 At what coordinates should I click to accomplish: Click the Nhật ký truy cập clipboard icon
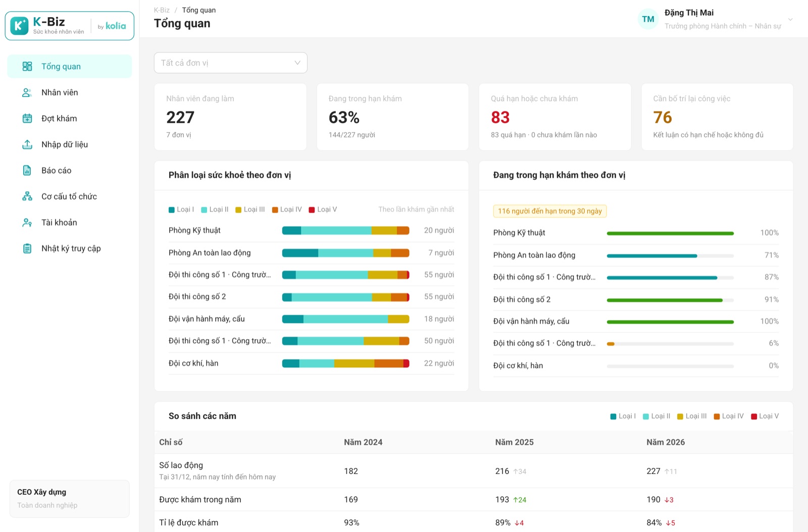(x=27, y=248)
